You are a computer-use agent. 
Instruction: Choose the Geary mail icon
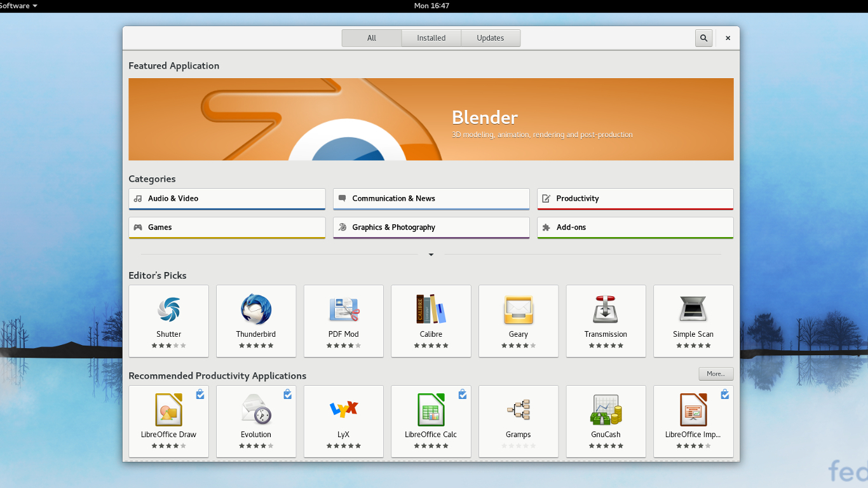pos(519,309)
